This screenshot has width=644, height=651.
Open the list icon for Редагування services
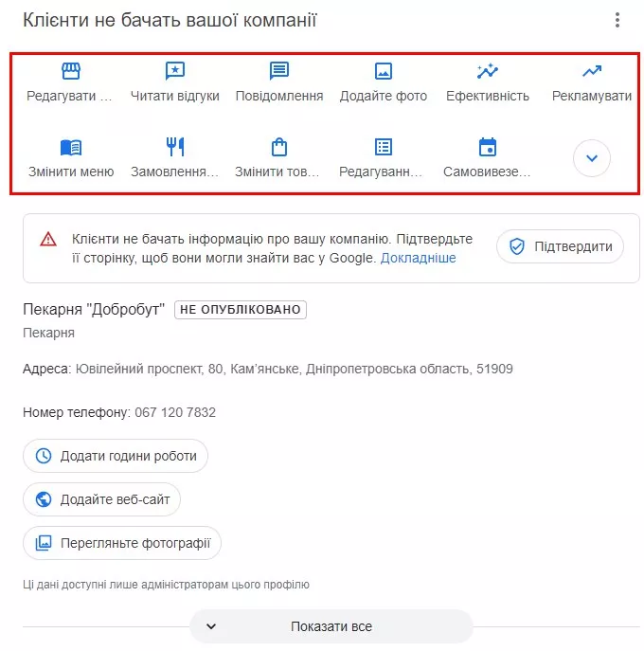tap(383, 147)
